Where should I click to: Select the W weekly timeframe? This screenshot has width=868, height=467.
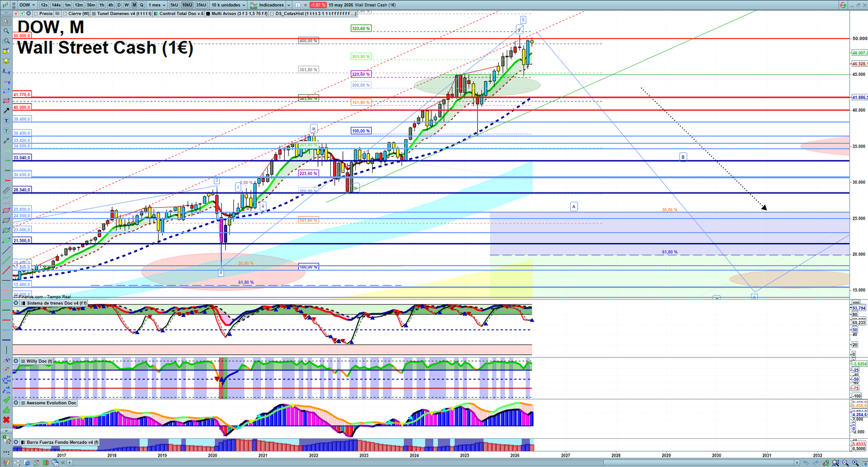126,5
